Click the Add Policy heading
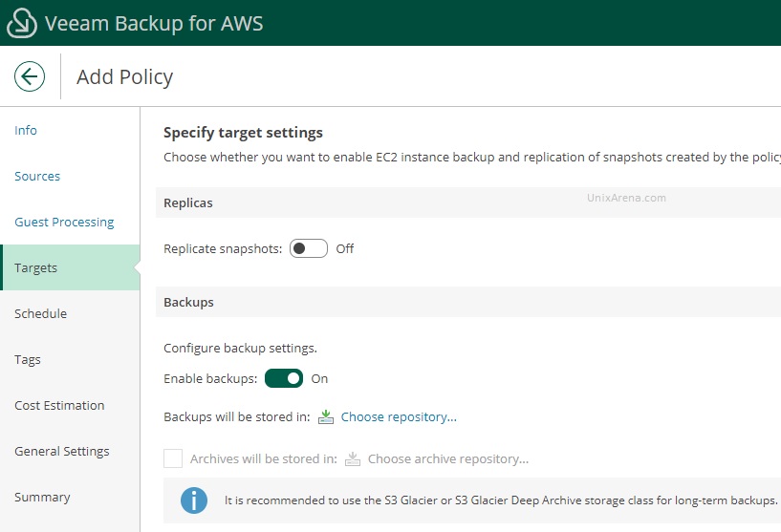This screenshot has height=532, width=781. (124, 76)
